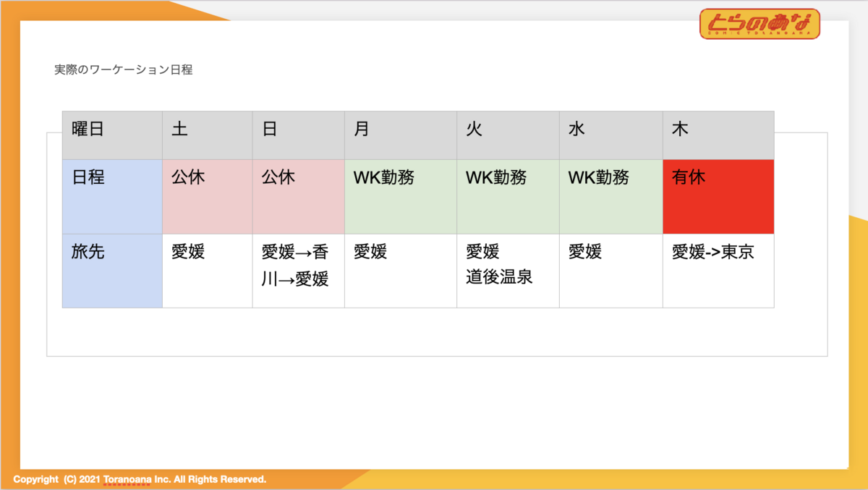Click the 愛媛 destination cell under 土
The image size is (868, 490).
(x=208, y=271)
